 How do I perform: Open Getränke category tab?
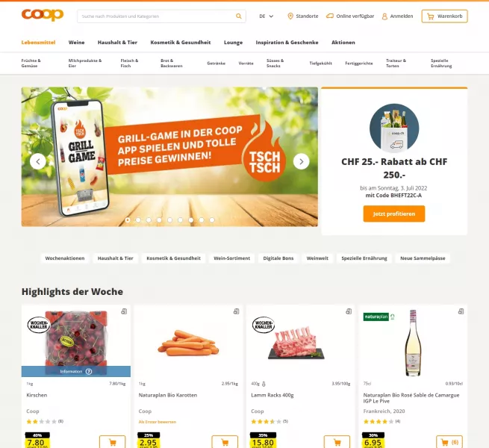[216, 63]
